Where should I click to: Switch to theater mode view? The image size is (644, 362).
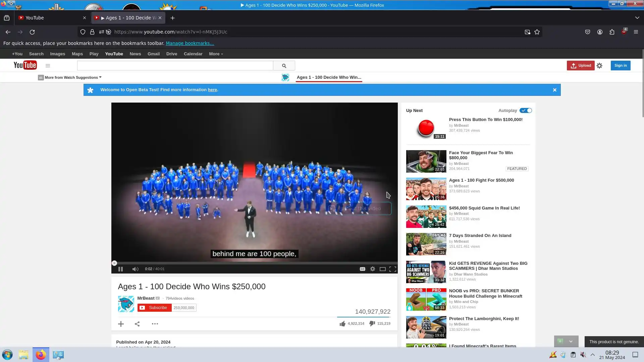point(382,269)
